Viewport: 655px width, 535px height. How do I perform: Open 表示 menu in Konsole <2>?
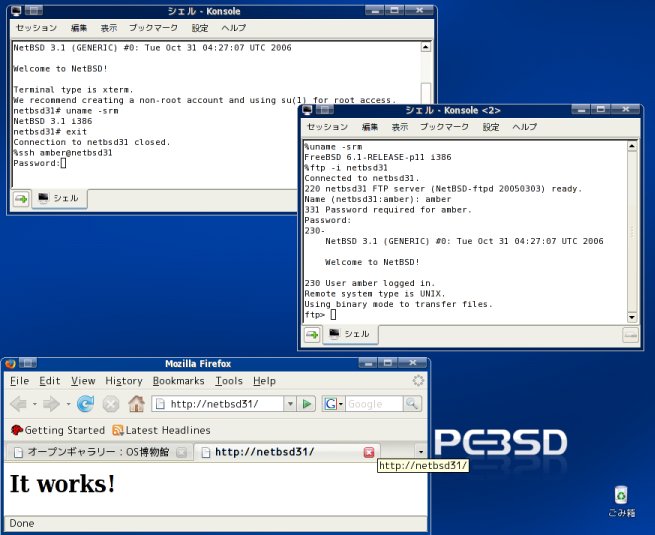[x=400, y=127]
